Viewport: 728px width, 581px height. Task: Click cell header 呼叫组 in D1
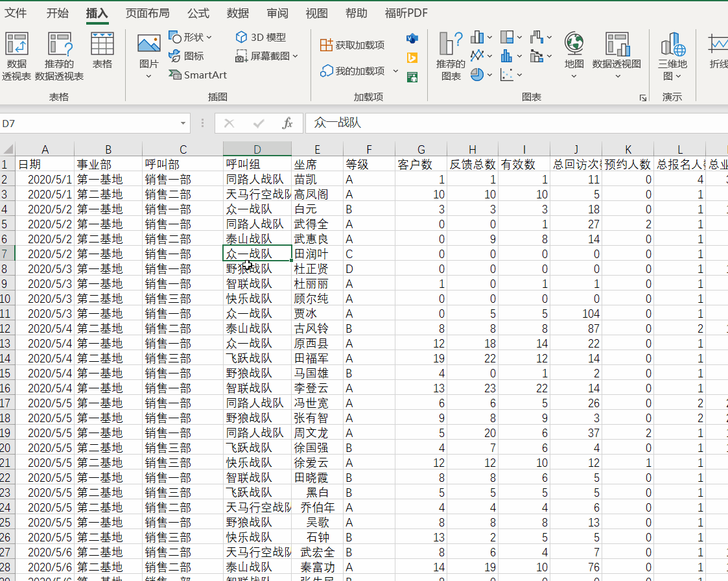pos(257,165)
